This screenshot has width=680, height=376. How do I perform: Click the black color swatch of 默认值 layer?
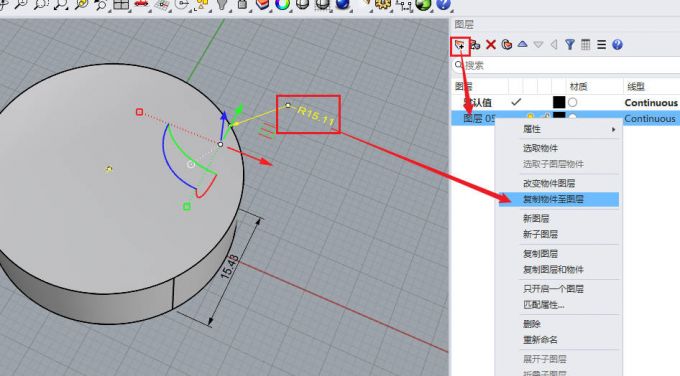[x=559, y=102]
